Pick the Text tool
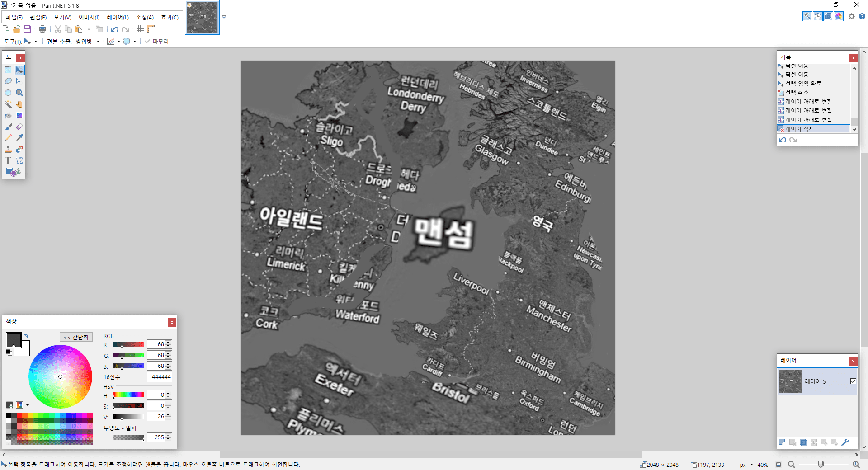This screenshot has width=868, height=470. click(x=8, y=160)
